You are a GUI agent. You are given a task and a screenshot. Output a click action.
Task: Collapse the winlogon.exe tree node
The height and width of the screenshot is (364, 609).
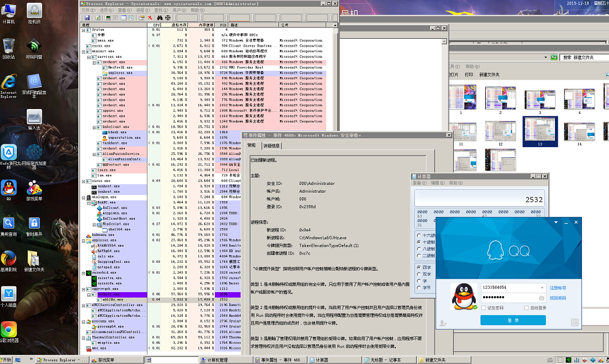coord(83,197)
